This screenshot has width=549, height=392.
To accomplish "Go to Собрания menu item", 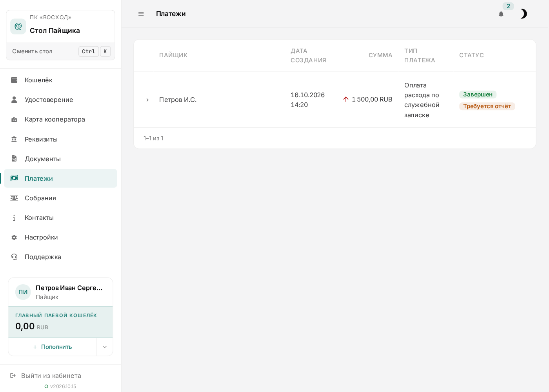I will (x=61, y=198).
